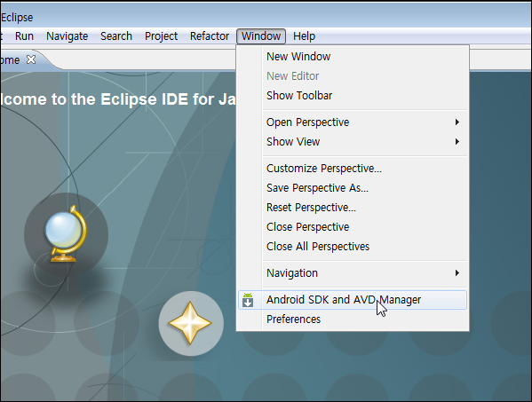This screenshot has height=402, width=532.
Task: Choose Open Perspective menu entry
Action: [353, 122]
